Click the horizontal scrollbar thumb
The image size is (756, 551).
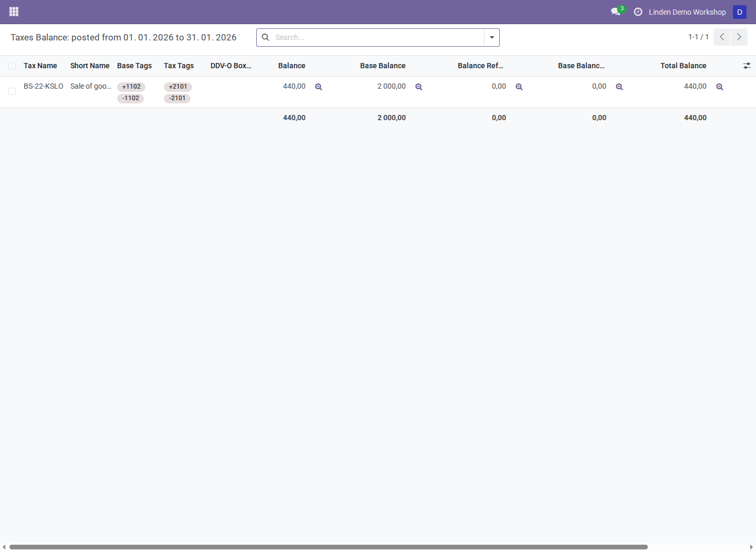tap(329, 547)
